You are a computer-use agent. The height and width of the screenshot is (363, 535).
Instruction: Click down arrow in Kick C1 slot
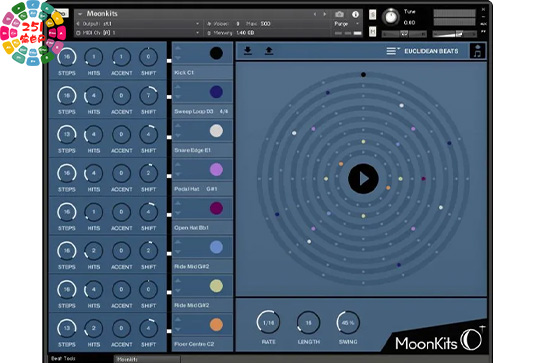pos(177,58)
